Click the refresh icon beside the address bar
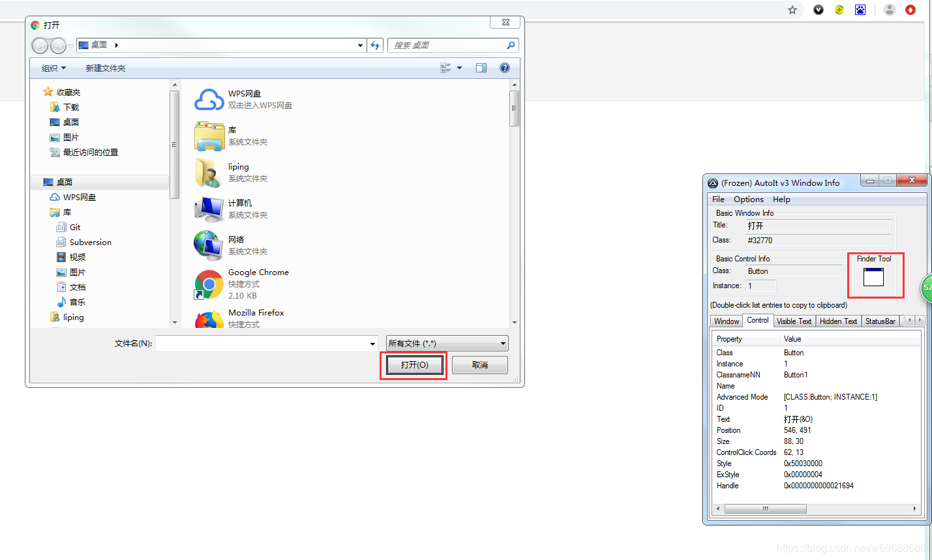Viewport: 932px width, 560px height. click(374, 45)
